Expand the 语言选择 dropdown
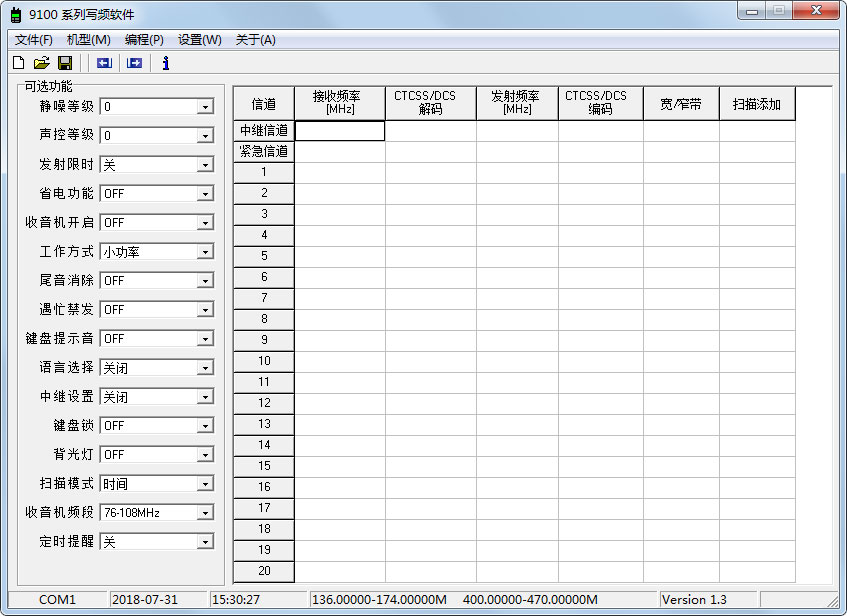This screenshot has width=847, height=616. (x=205, y=368)
